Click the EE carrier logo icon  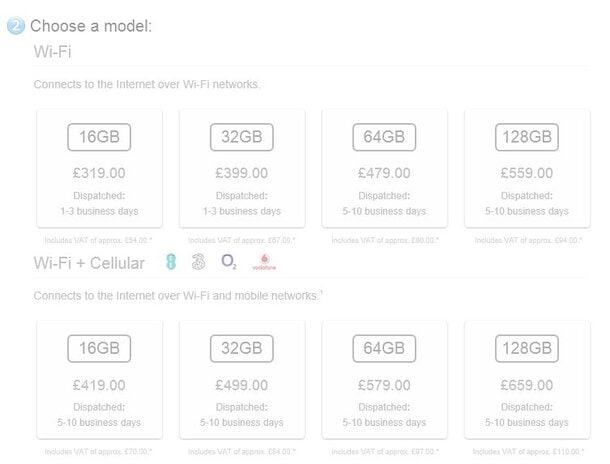(171, 262)
